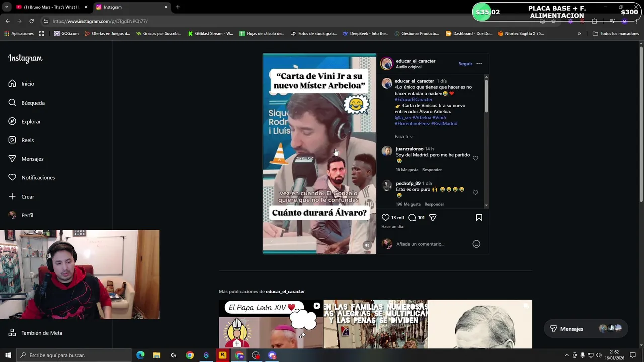Open GOG.com bookmark
This screenshot has height=362, width=644.
(x=66, y=34)
